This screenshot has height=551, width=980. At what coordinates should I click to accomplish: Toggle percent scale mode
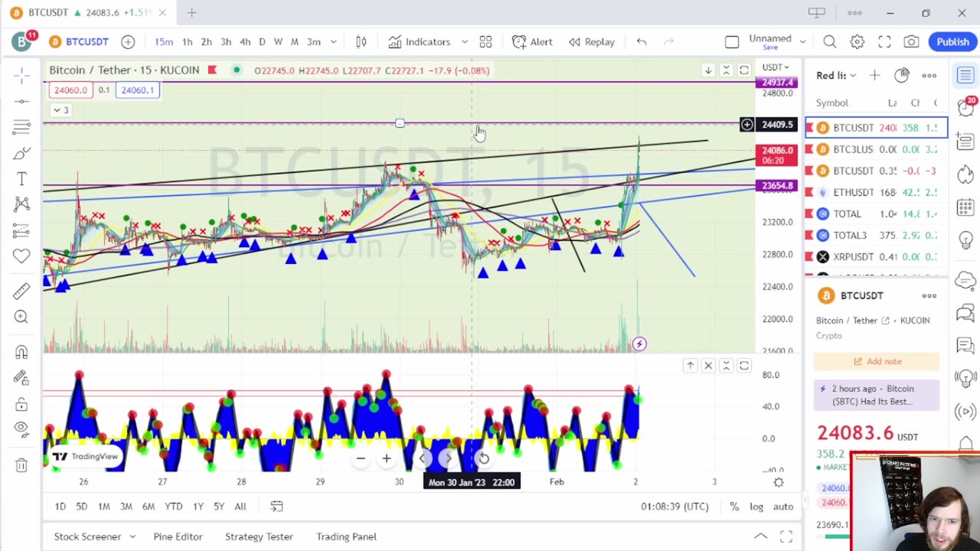tap(734, 507)
